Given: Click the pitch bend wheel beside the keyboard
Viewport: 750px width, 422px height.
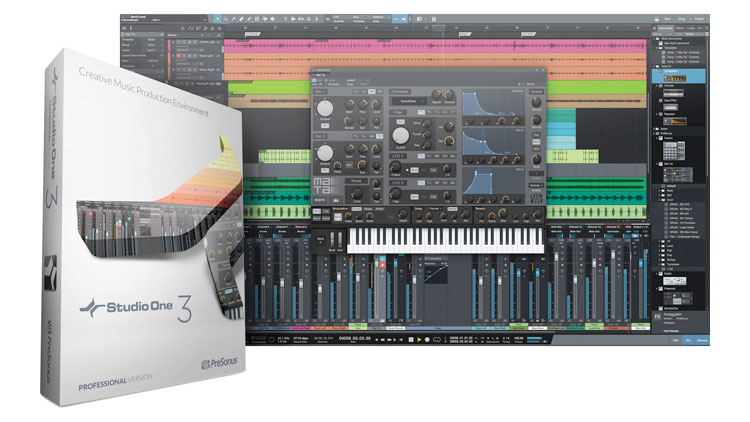Looking at the screenshot, I should (332, 240).
